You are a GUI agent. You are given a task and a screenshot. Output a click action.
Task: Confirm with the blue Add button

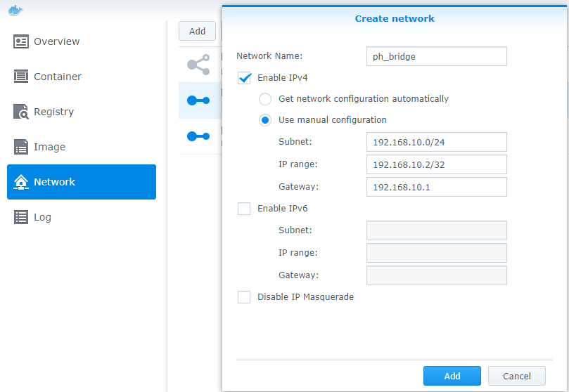pos(452,376)
